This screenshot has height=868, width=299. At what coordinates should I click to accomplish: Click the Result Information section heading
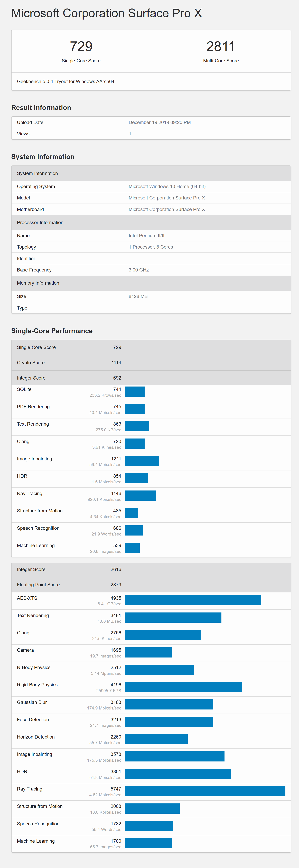pyautogui.click(x=41, y=108)
